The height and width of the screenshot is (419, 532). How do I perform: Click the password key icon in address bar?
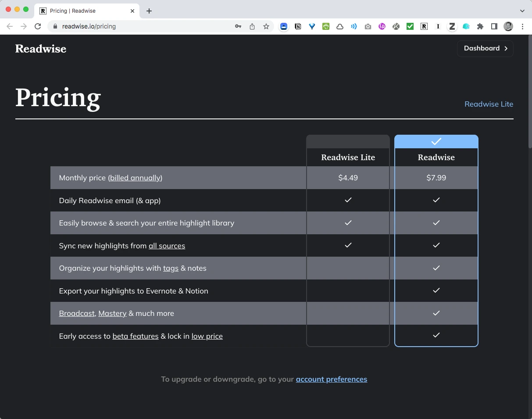point(238,26)
